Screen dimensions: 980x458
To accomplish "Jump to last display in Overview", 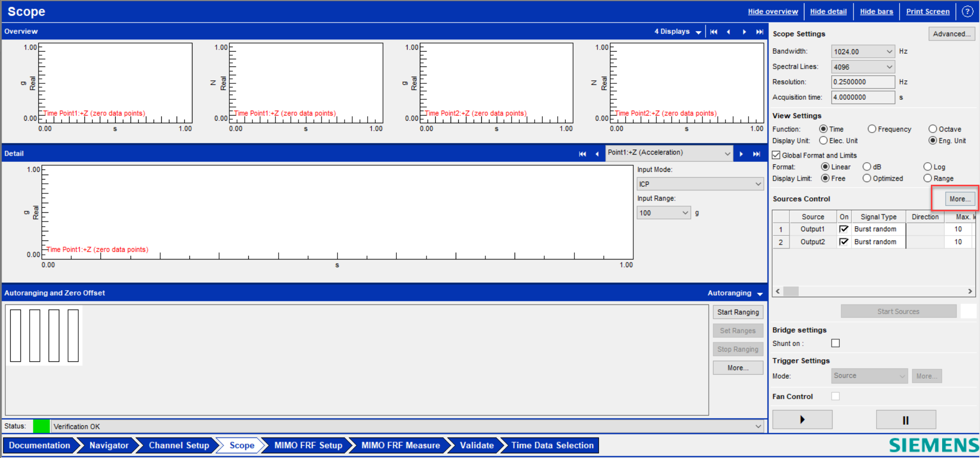I will (759, 32).
